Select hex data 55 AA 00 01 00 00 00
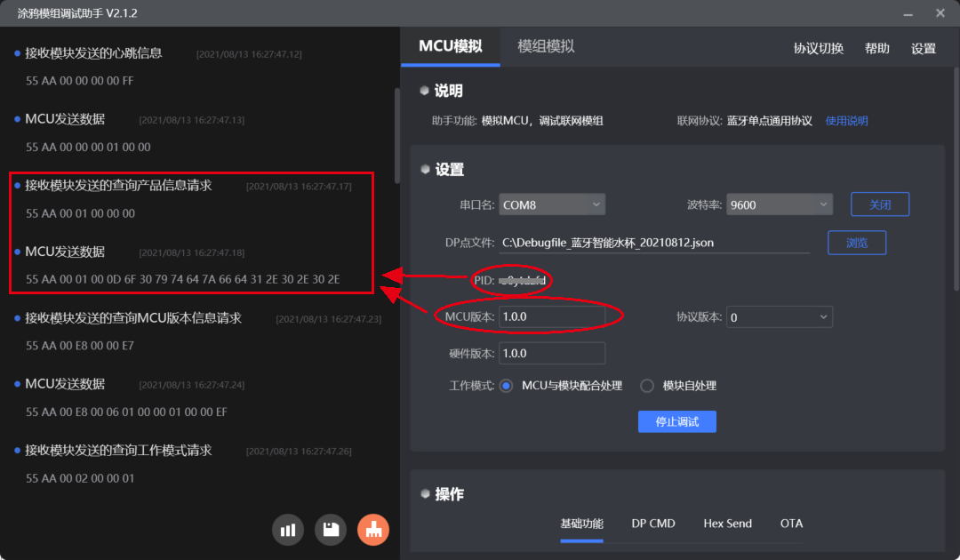960x560 pixels. coord(80,213)
